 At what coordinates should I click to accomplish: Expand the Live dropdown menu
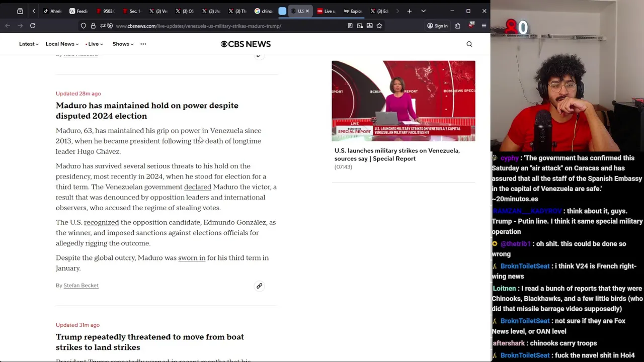[x=94, y=44]
